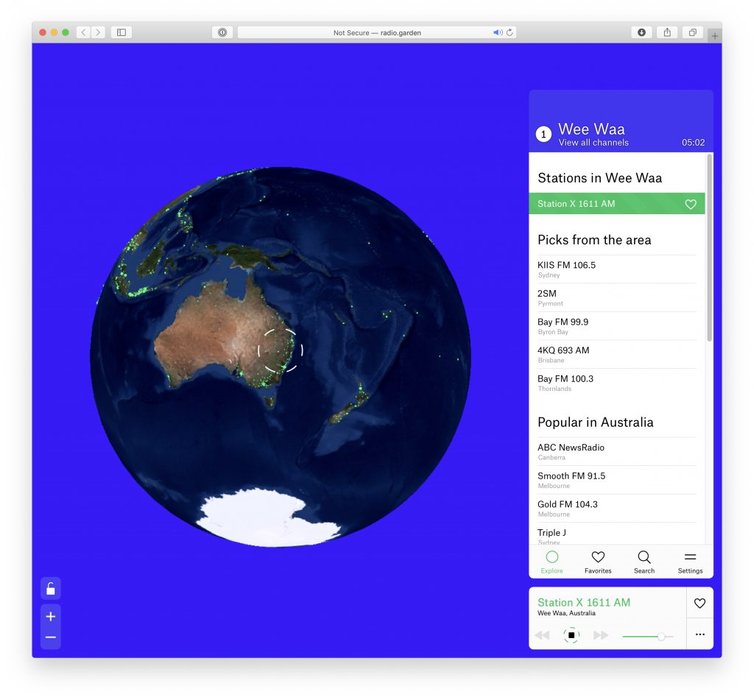Adjust the player volume slider
The height and width of the screenshot is (700, 754).
click(x=647, y=636)
